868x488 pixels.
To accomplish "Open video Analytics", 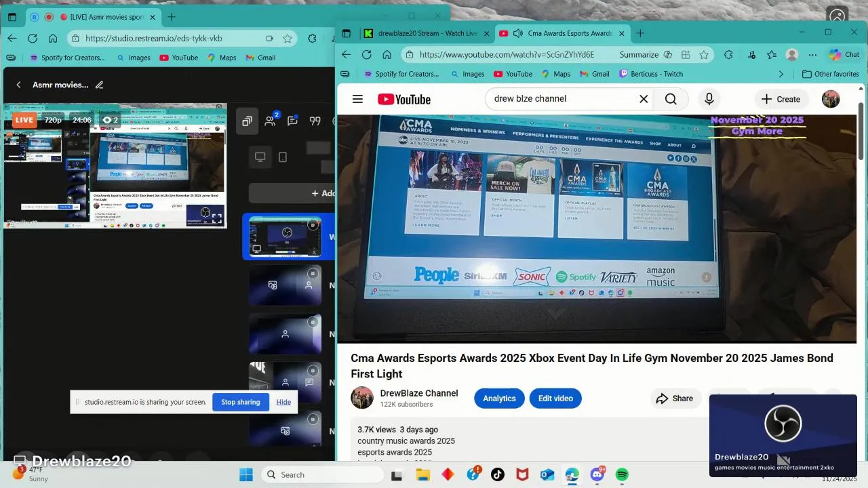I will point(499,399).
